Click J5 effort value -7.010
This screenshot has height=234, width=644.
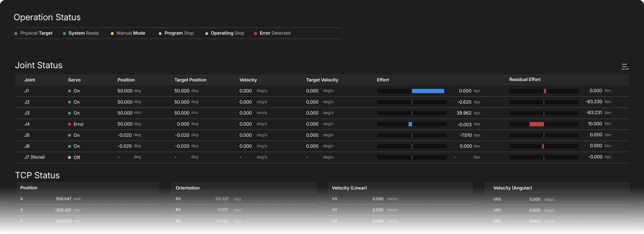click(x=466, y=135)
